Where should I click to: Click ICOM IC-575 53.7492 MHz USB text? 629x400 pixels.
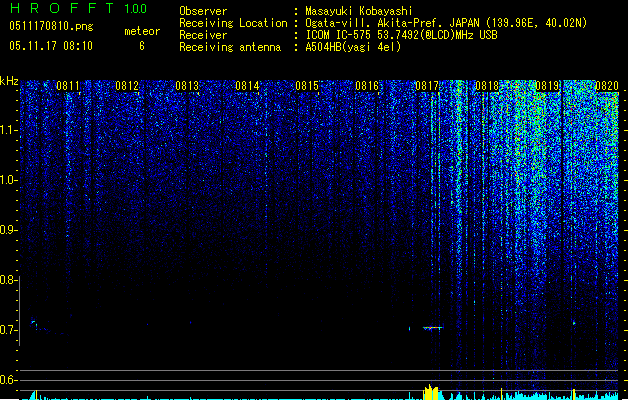[401, 35]
